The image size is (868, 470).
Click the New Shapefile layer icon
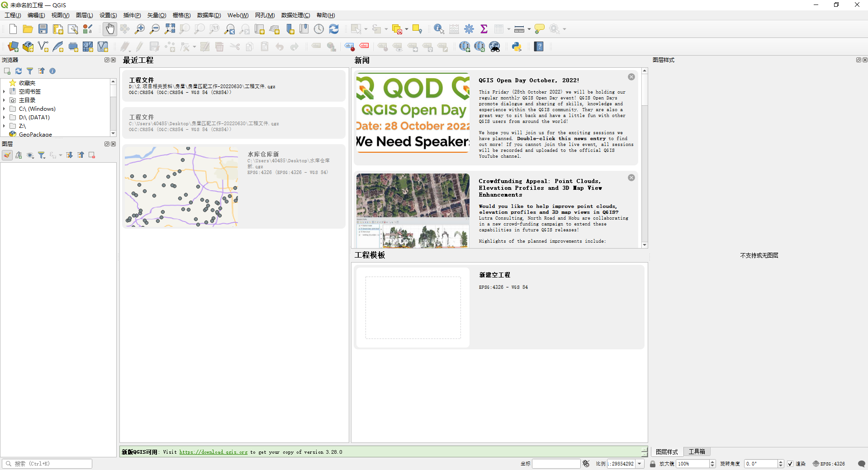[43, 47]
